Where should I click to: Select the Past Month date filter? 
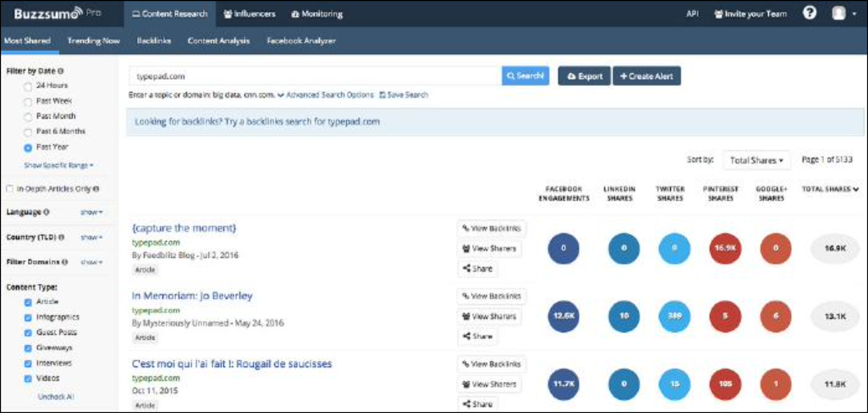[28, 117]
